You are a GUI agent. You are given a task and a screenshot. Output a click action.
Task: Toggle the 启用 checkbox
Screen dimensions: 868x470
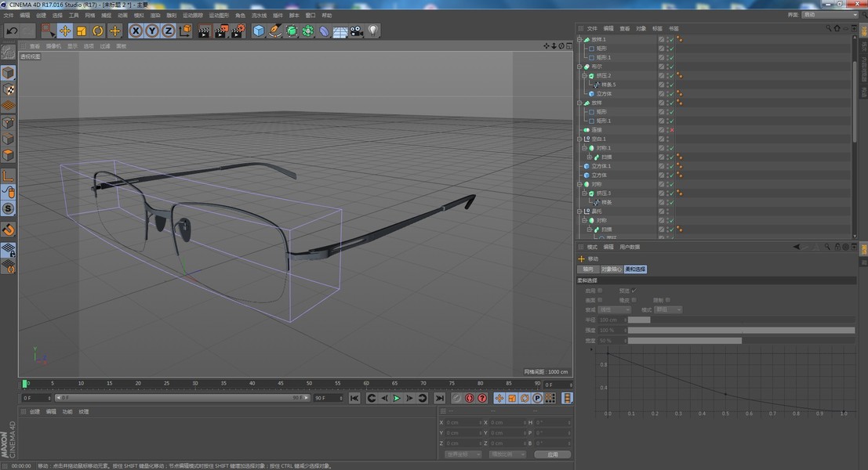tap(600, 291)
